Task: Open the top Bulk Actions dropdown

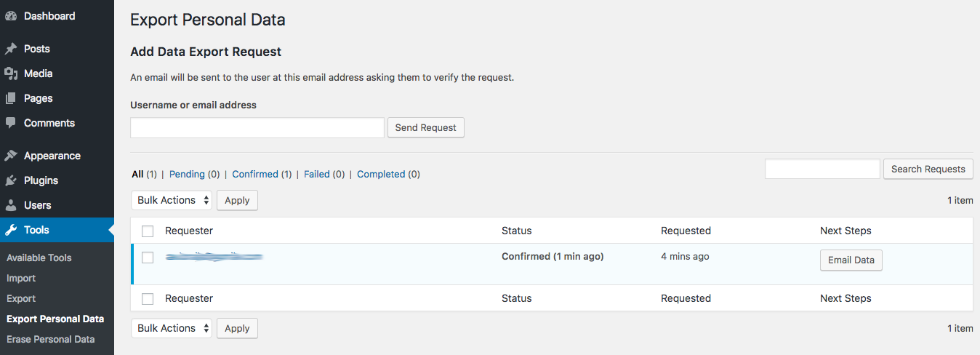Action: tap(172, 200)
